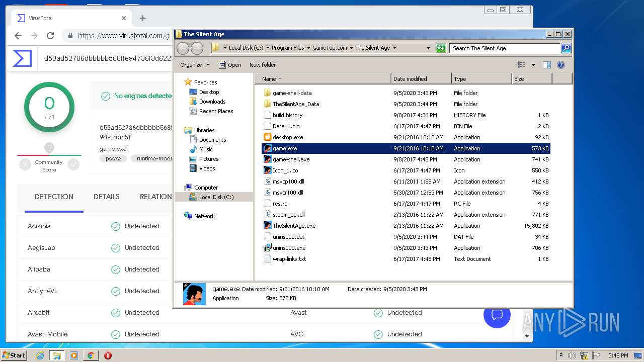The width and height of the screenshot is (644, 362).
Task: Open the DETECTION tab on VirusTotal
Action: pyautogui.click(x=54, y=197)
